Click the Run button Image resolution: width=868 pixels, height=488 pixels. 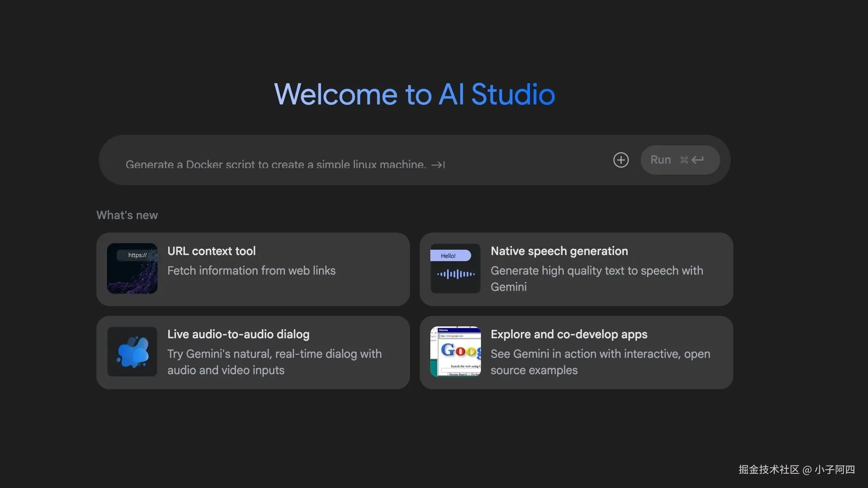680,160
